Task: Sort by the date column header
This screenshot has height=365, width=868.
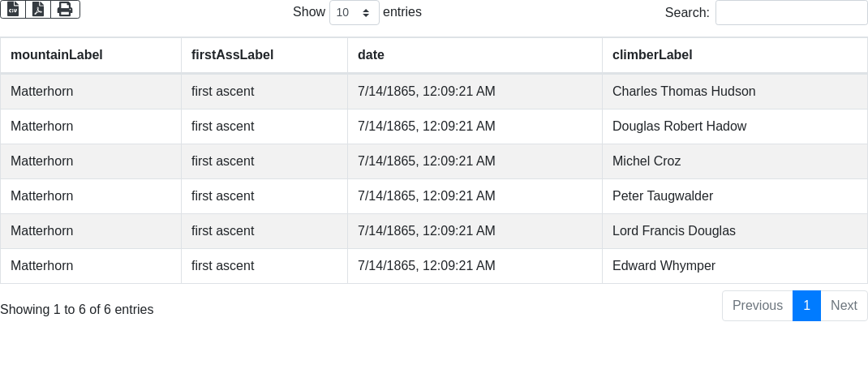Action: 371,55
